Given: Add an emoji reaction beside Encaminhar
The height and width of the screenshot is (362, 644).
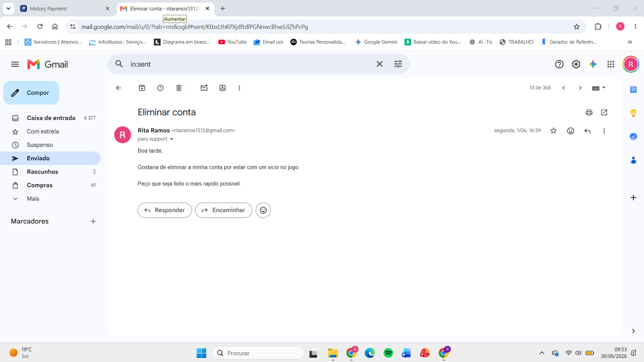Looking at the screenshot, I should [x=263, y=210].
